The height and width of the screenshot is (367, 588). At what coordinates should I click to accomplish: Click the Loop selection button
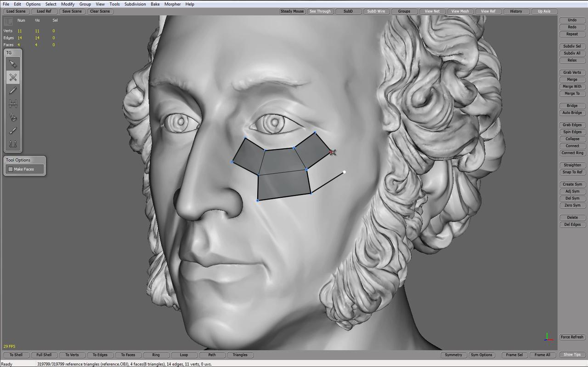tap(184, 355)
